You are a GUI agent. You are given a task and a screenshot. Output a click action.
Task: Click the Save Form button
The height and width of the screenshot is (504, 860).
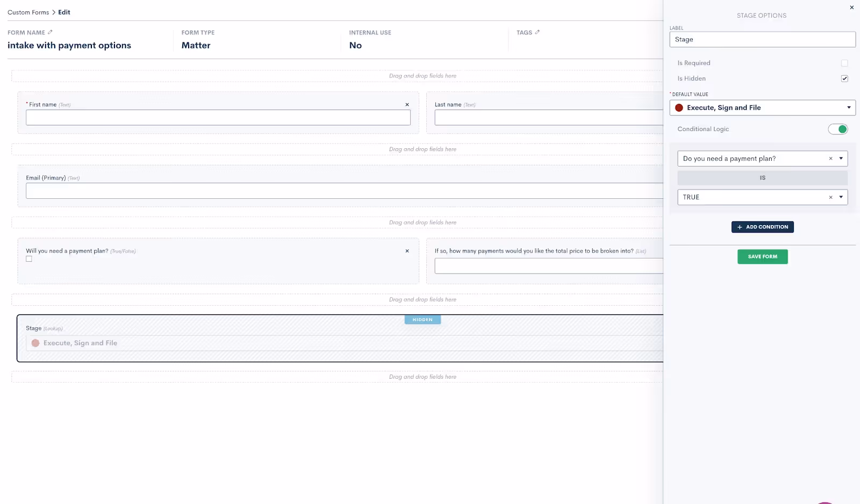pyautogui.click(x=762, y=256)
